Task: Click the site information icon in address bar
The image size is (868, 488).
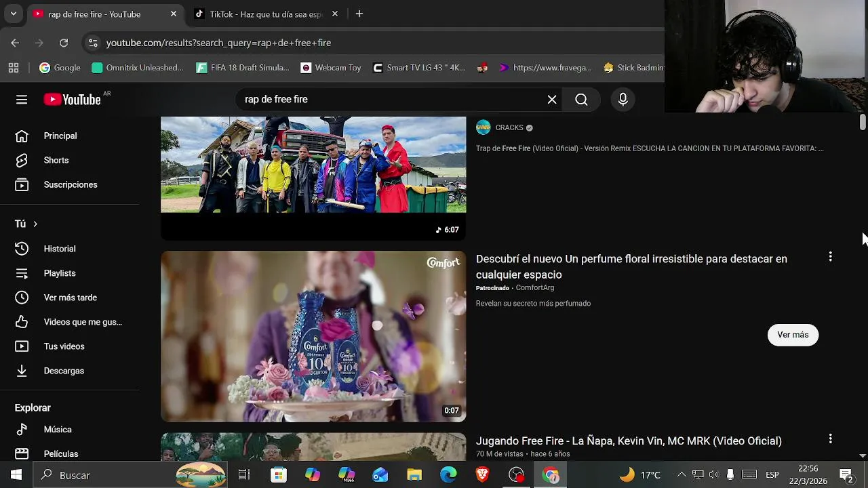Action: [x=93, y=43]
